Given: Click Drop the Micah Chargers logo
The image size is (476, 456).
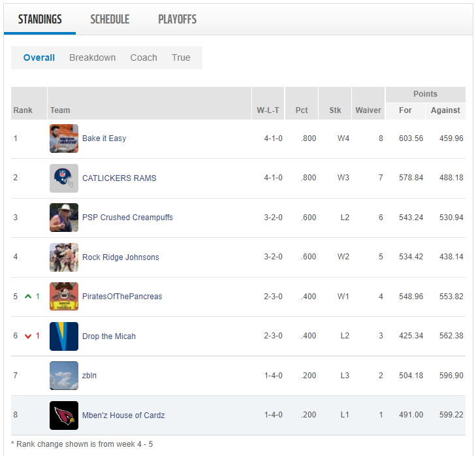Looking at the screenshot, I should (64, 336).
